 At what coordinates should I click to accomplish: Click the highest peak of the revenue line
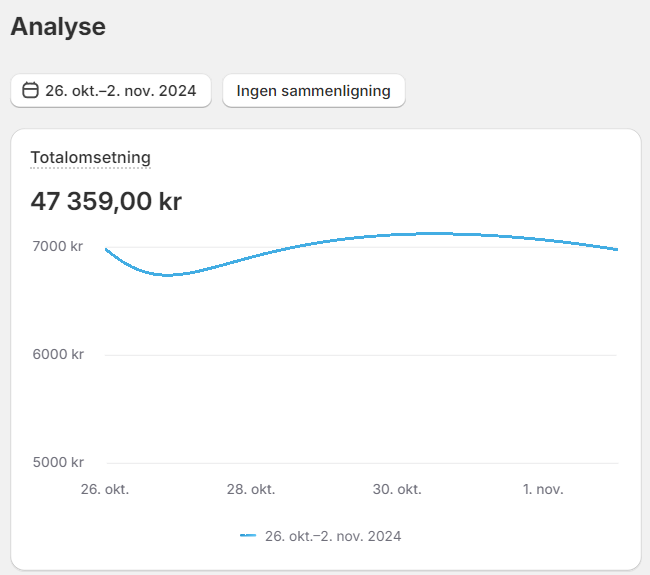[x=430, y=234]
